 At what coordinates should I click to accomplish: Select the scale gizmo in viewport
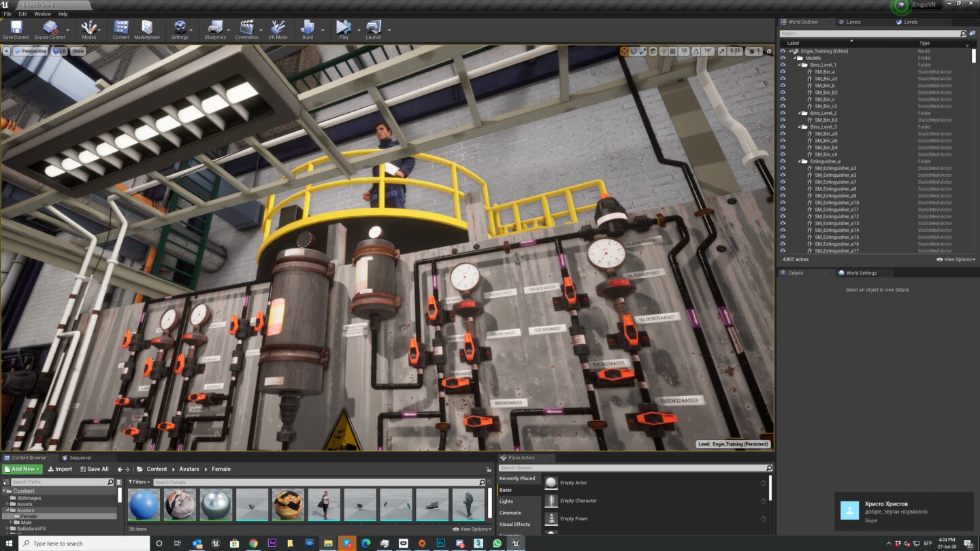[x=643, y=51]
